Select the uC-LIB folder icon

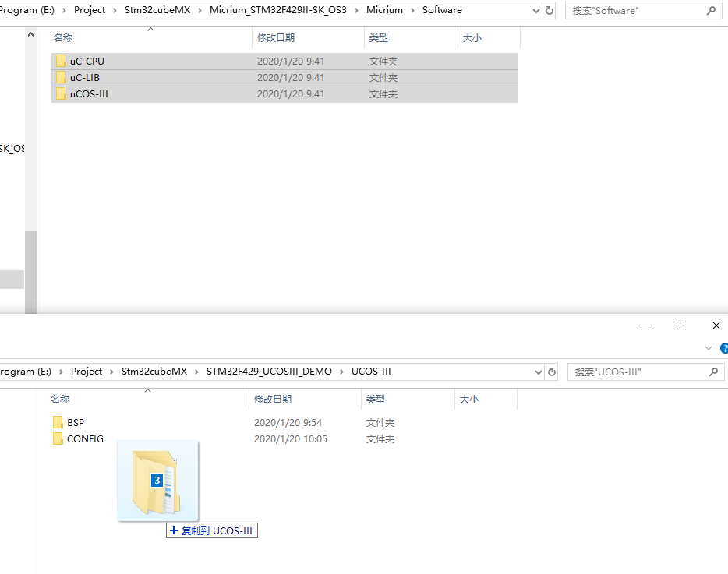pyautogui.click(x=61, y=77)
